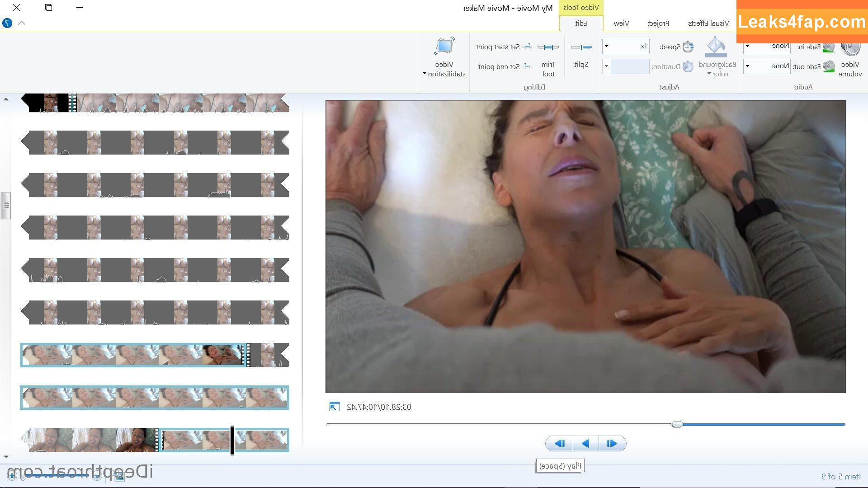
Task: Click Set end point
Action: [x=505, y=66]
